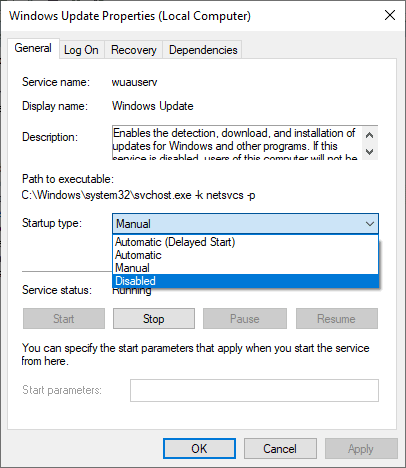
Task: Click the Resume service button
Action: [337, 319]
